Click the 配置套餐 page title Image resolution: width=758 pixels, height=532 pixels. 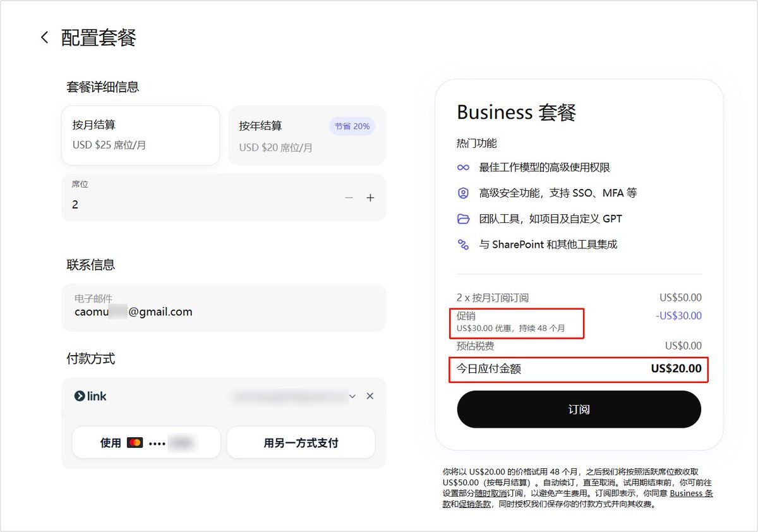(99, 37)
